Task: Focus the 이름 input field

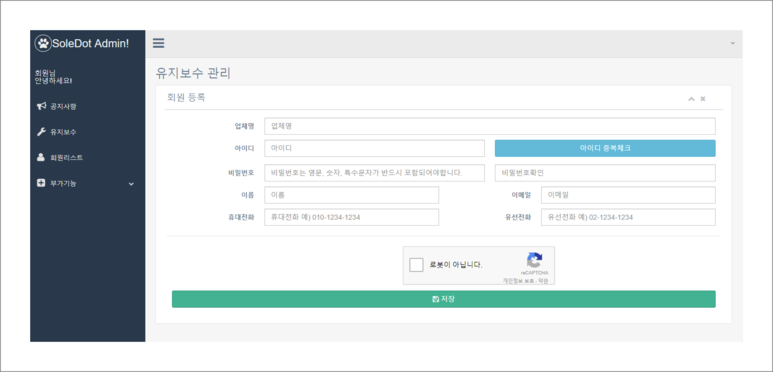Action: [351, 195]
